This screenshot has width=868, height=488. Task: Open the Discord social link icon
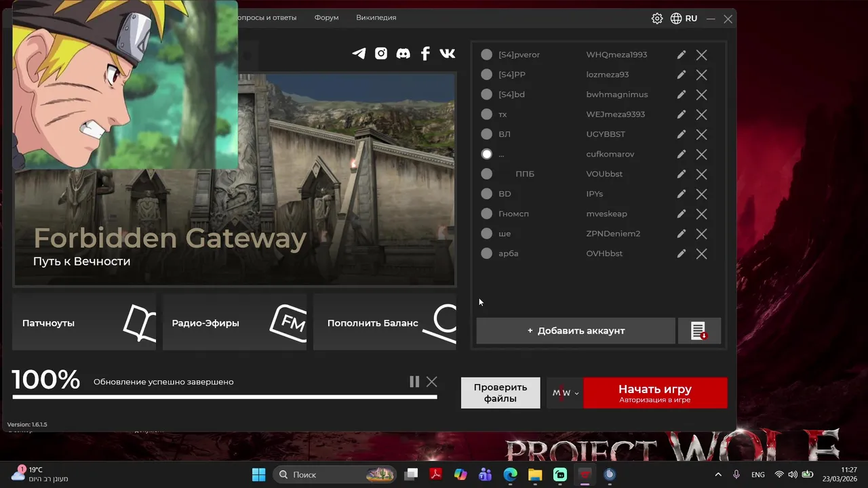(403, 54)
